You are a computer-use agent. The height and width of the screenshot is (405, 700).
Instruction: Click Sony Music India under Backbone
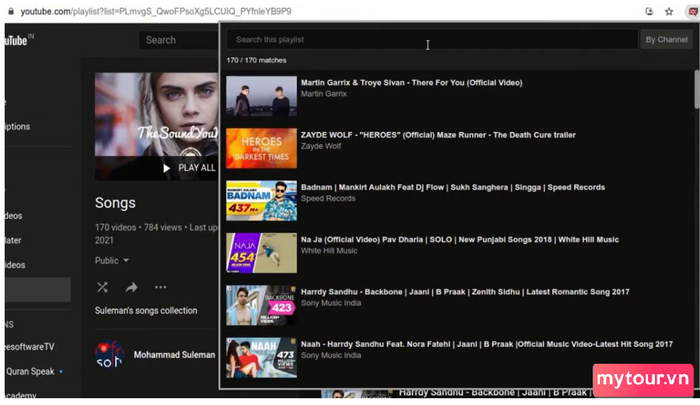(x=331, y=303)
